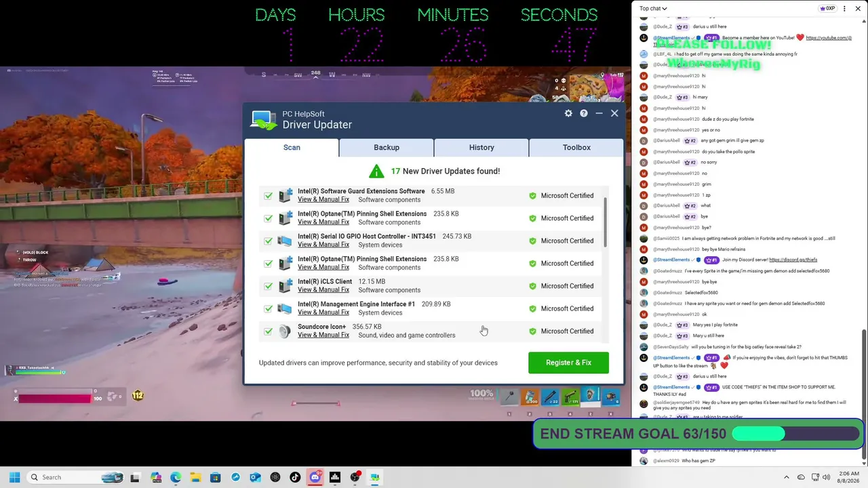The height and width of the screenshot is (488, 868).
Task: Open the network tray icon
Action: [815, 477]
